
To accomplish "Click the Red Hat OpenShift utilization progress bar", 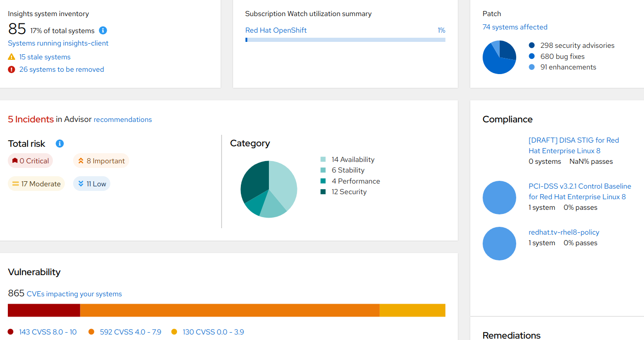I will pos(345,40).
